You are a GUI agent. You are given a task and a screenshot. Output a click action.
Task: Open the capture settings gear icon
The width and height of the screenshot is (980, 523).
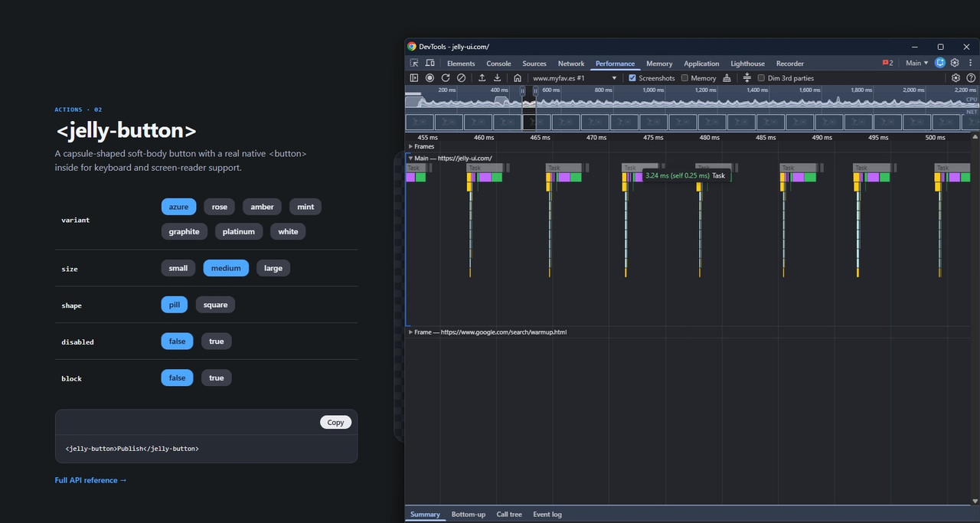(x=955, y=78)
